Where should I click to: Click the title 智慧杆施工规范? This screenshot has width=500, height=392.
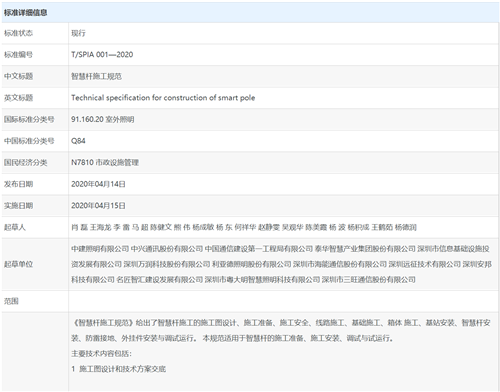[x=96, y=76]
